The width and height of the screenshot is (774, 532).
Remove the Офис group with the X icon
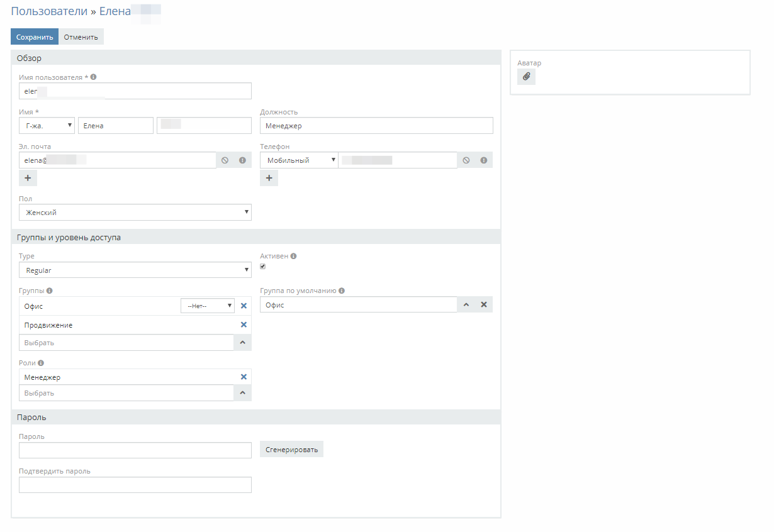(244, 306)
